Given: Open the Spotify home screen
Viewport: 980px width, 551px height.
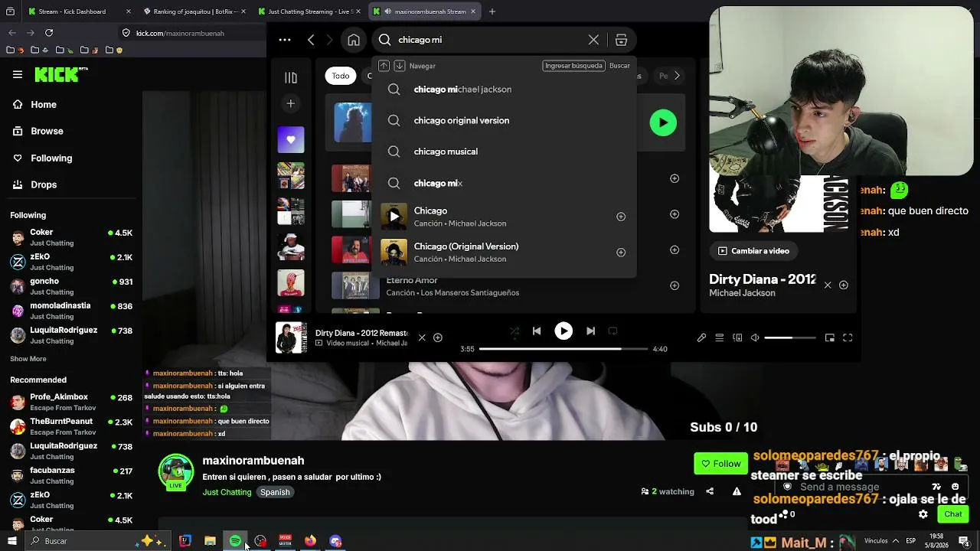Looking at the screenshot, I should click(354, 40).
